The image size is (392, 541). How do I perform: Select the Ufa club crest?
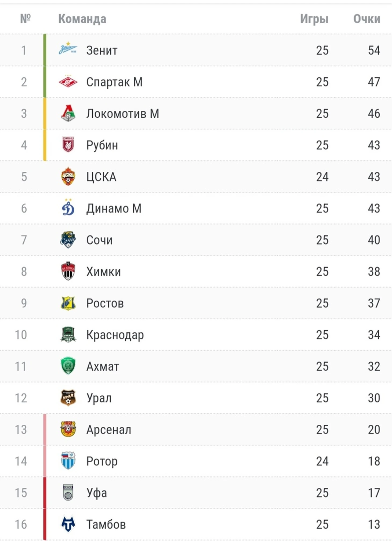[x=68, y=492]
